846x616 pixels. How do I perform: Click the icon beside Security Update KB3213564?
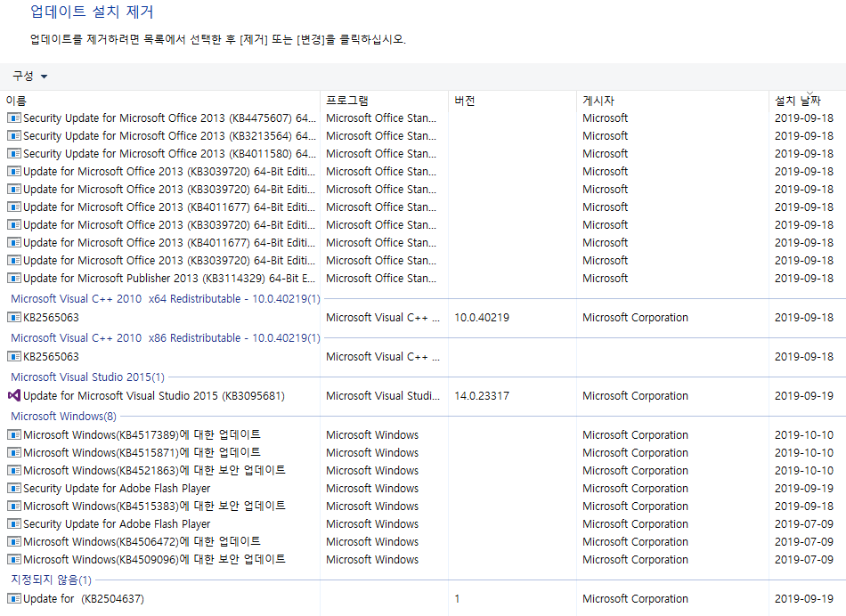tap(14, 135)
